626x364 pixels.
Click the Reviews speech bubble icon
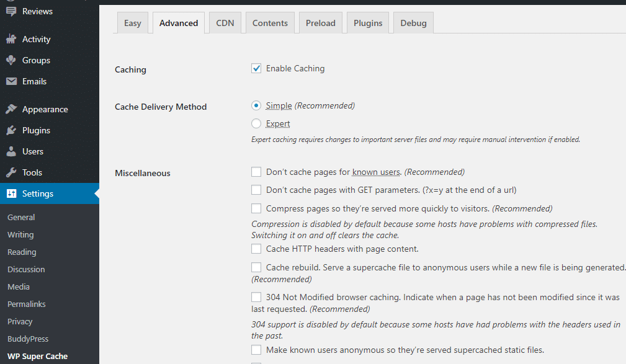tap(11, 11)
